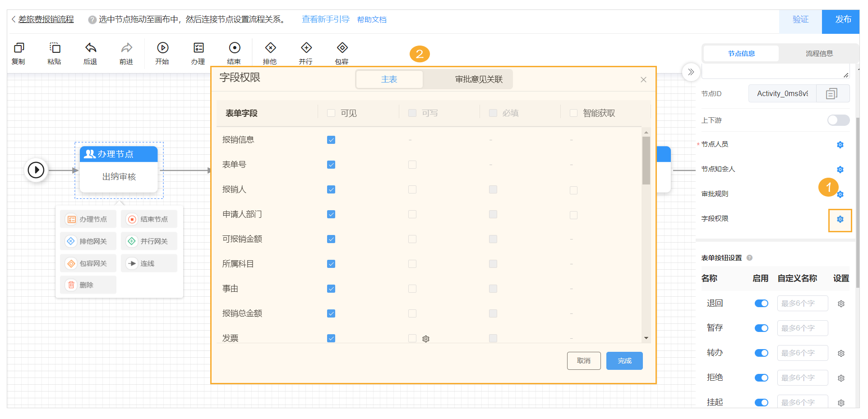Open 节点人员 settings gear icon
The width and height of the screenshot is (868, 419).
point(840,145)
